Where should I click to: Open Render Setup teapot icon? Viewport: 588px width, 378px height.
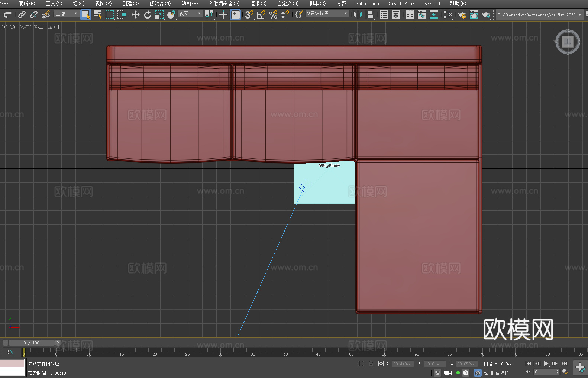click(462, 14)
